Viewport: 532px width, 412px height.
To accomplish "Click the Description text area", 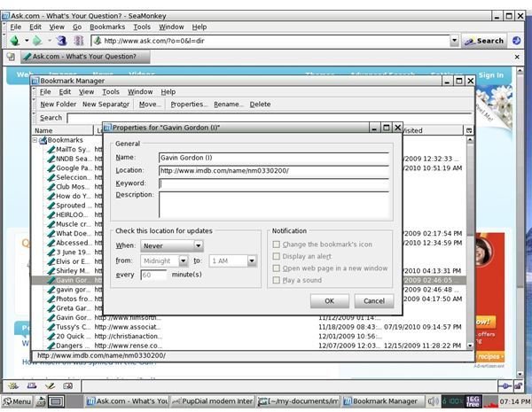I will pos(273,205).
